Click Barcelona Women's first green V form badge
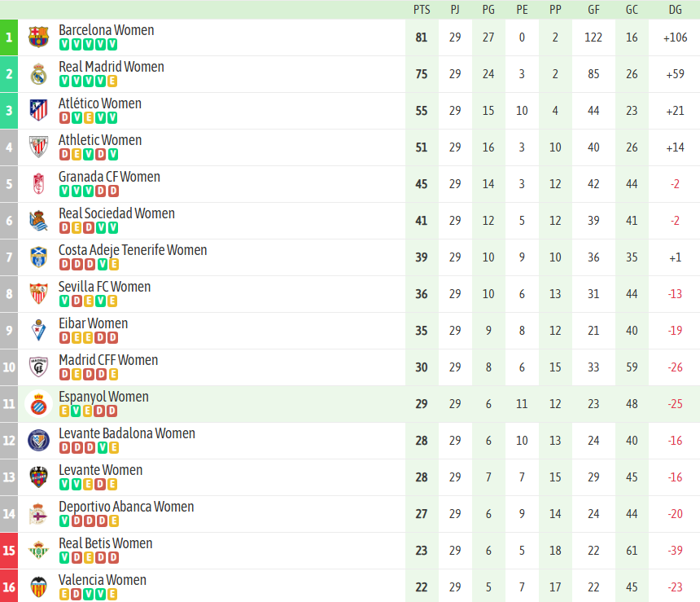700x602 pixels. [64, 45]
